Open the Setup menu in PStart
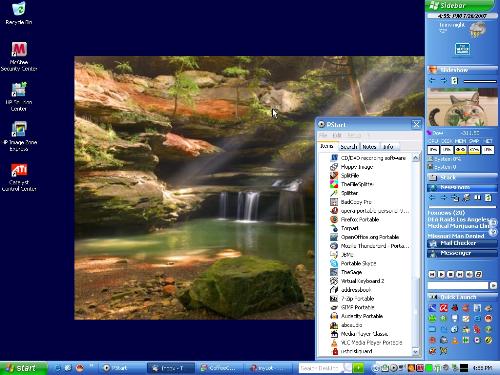The width and height of the screenshot is (500, 375). [x=354, y=135]
